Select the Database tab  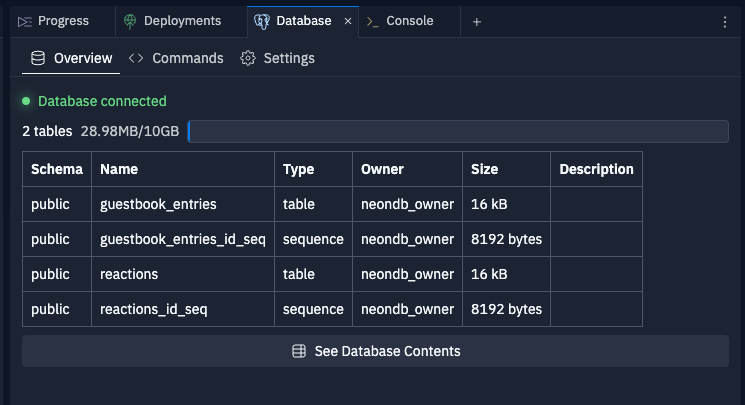[x=303, y=21]
